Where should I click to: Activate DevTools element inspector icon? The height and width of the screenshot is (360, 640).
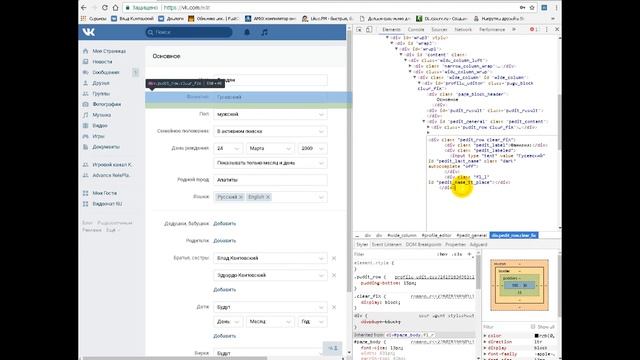pos(359,29)
